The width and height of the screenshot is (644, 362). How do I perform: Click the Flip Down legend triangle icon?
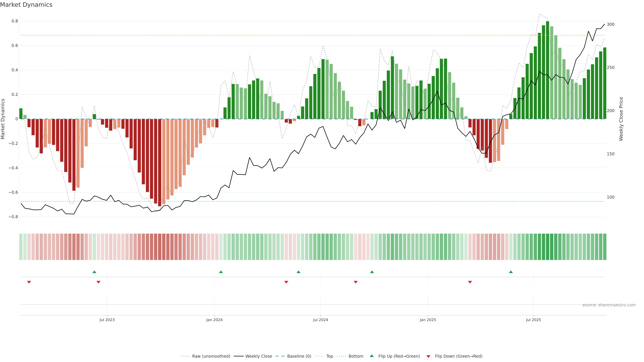(x=428, y=356)
